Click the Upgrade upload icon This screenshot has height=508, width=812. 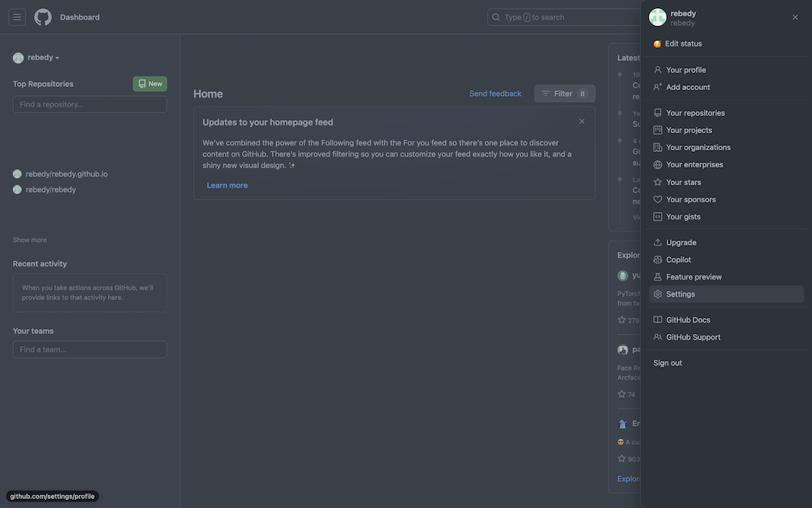[x=658, y=242]
